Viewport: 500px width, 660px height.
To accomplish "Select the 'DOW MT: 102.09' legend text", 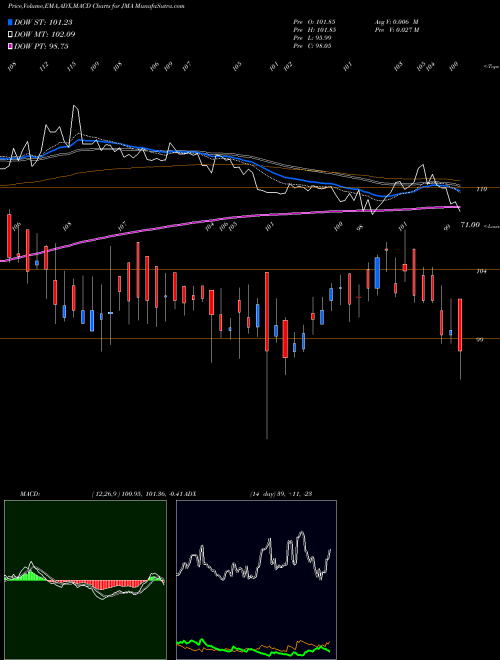I will [45, 34].
